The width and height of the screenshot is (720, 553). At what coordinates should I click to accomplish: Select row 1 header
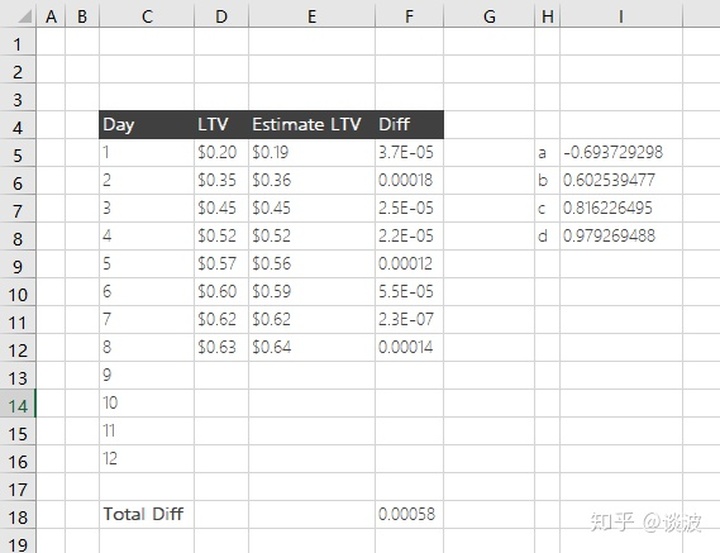(x=18, y=42)
